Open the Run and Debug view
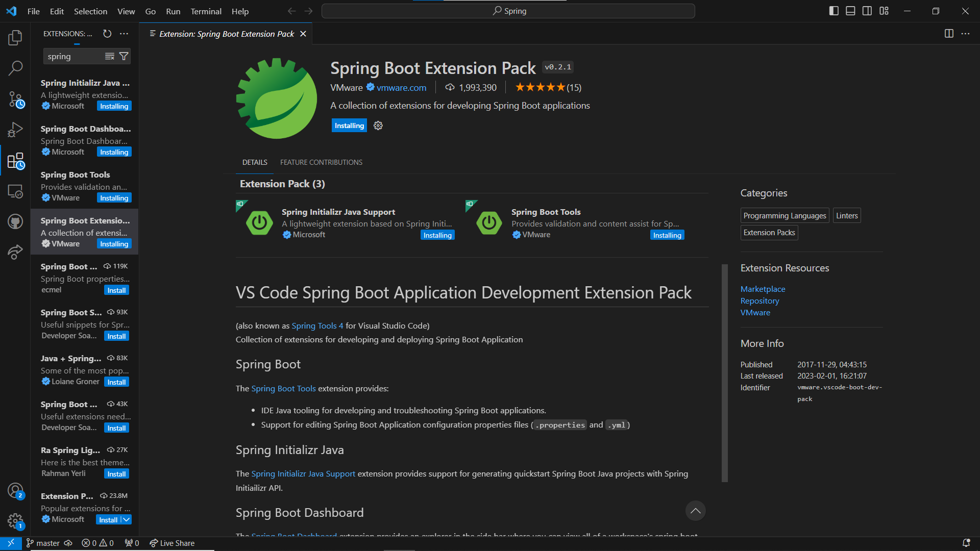Screen dimensions: 980x551 point(15,130)
